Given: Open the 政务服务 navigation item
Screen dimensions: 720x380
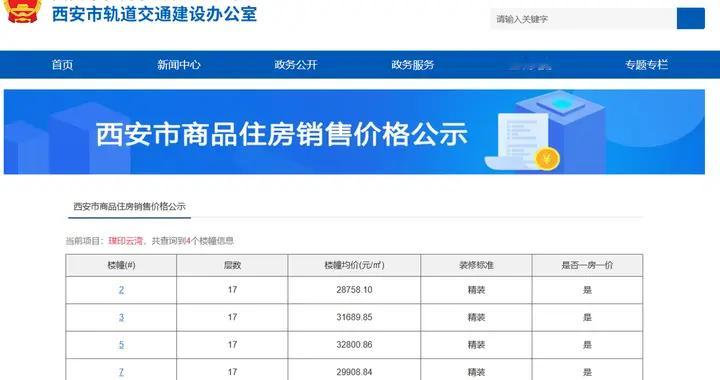Looking at the screenshot, I should (412, 65).
